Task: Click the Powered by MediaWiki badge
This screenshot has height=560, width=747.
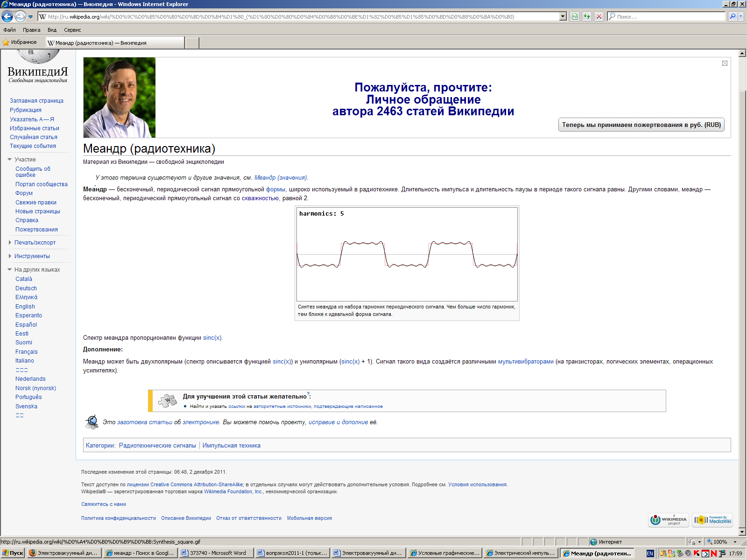Action: tap(712, 520)
